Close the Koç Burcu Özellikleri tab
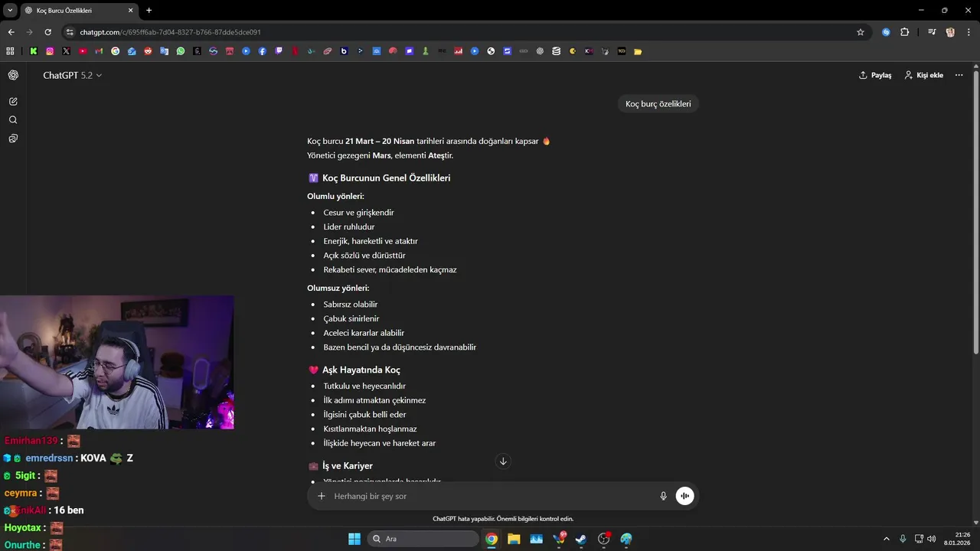This screenshot has height=551, width=980. click(x=130, y=11)
